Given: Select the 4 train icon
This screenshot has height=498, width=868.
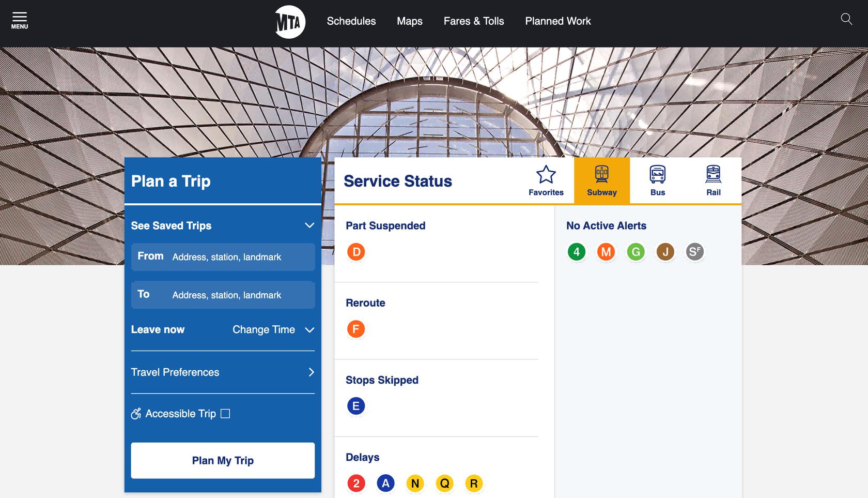Looking at the screenshot, I should point(577,252).
